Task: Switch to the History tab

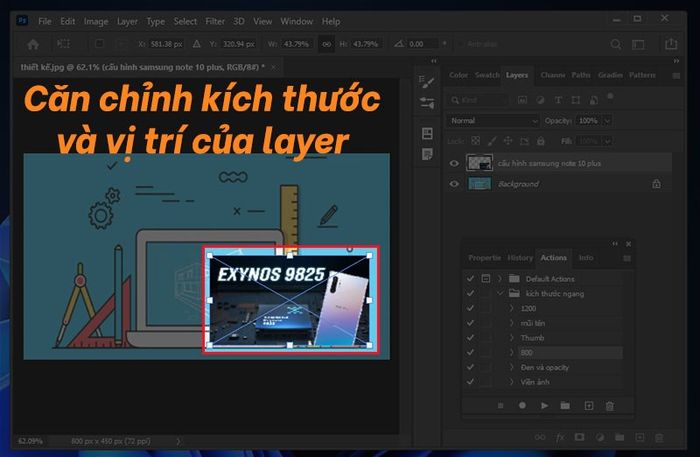Action: coord(520,258)
